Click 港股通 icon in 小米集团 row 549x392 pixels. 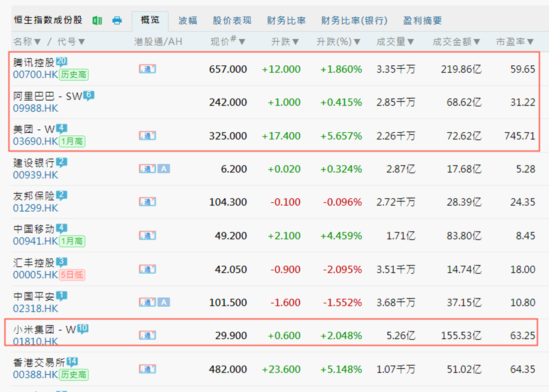point(148,335)
